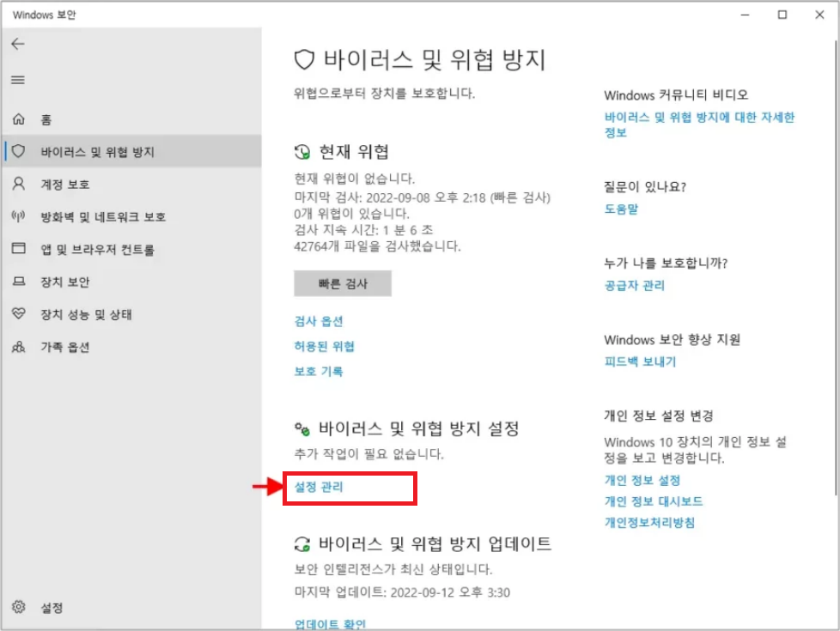
Task: Click the 바이러스 및 위협 방지 설정 gears icon
Action: click(302, 429)
